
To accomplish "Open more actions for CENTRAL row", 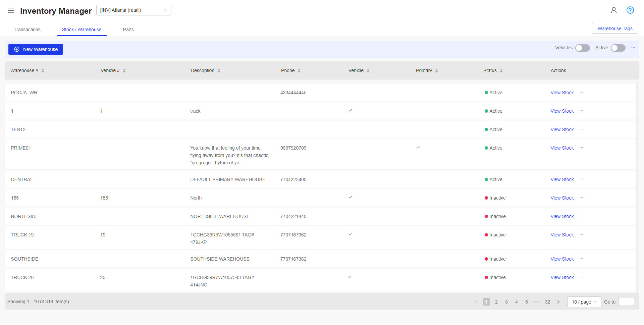I will [581, 179].
